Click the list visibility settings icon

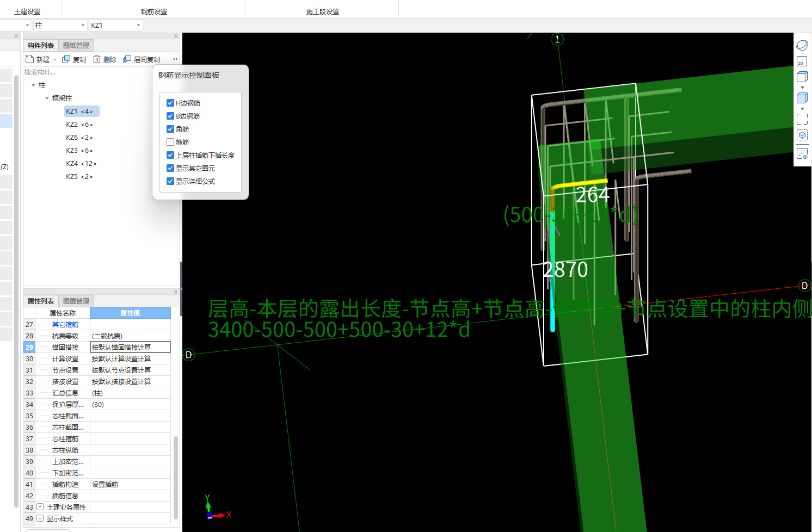click(x=802, y=153)
